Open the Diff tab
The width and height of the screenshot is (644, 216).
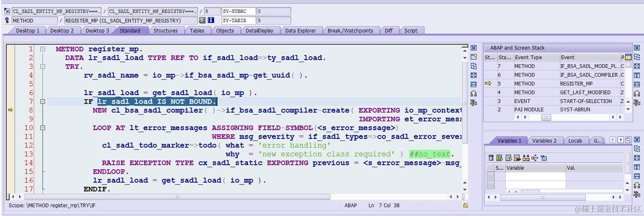(389, 30)
